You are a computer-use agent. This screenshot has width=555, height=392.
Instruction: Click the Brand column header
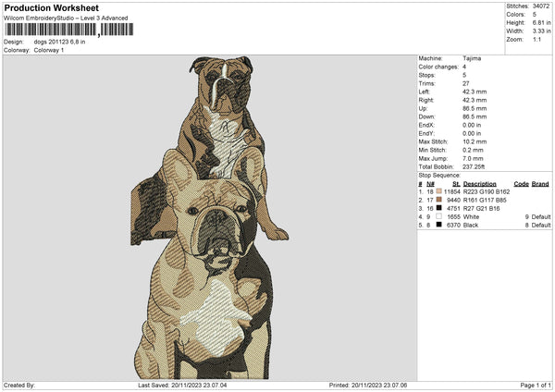pyautogui.click(x=536, y=183)
